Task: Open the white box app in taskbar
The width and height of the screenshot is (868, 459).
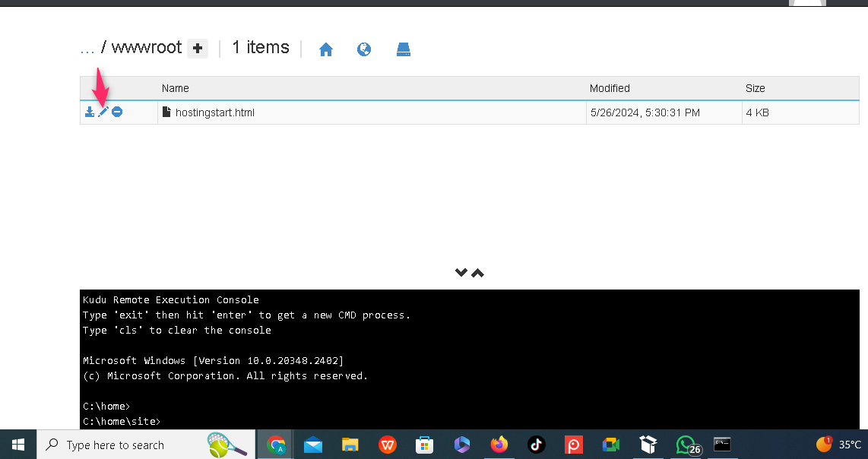Action: pos(648,445)
